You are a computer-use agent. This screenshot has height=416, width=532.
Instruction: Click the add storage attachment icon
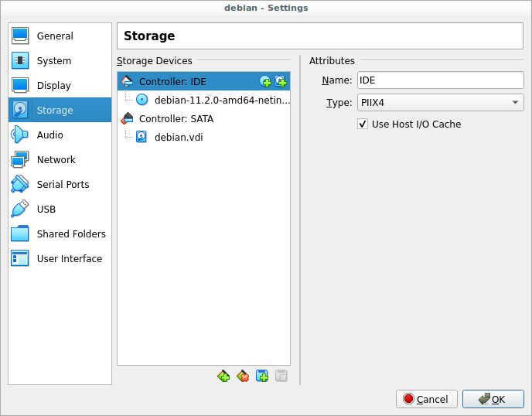(x=262, y=377)
